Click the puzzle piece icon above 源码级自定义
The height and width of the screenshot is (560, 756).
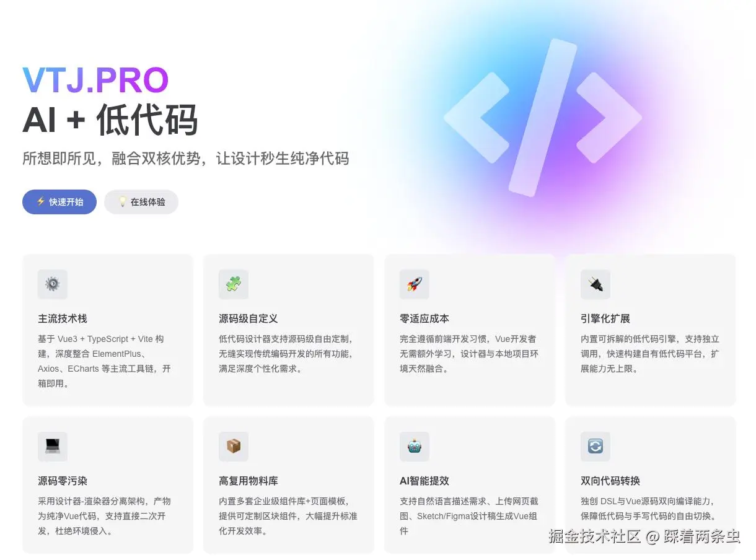point(234,284)
